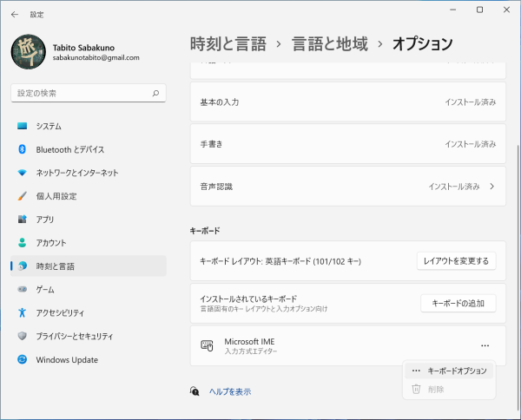
Task: Click 言語と地域 breadcrumb
Action: [330, 44]
